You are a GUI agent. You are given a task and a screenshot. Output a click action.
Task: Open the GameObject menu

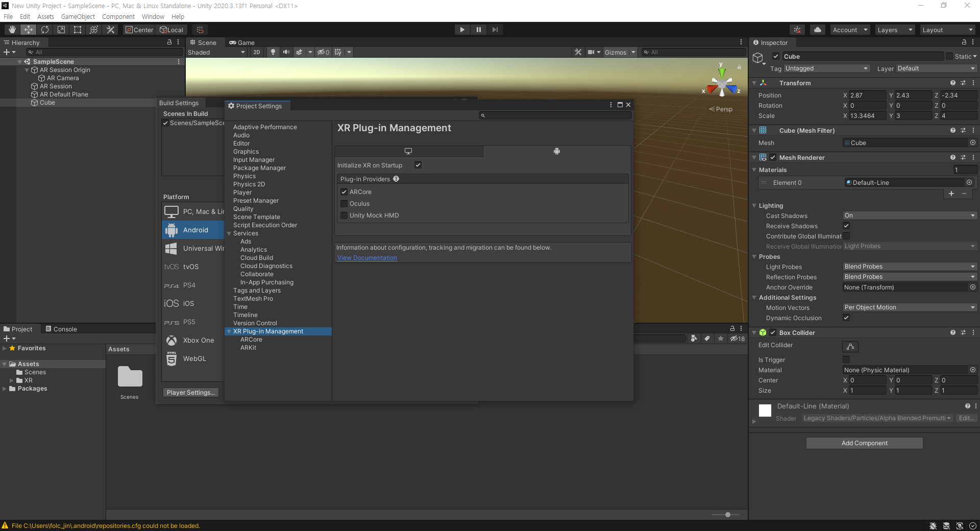78,16
